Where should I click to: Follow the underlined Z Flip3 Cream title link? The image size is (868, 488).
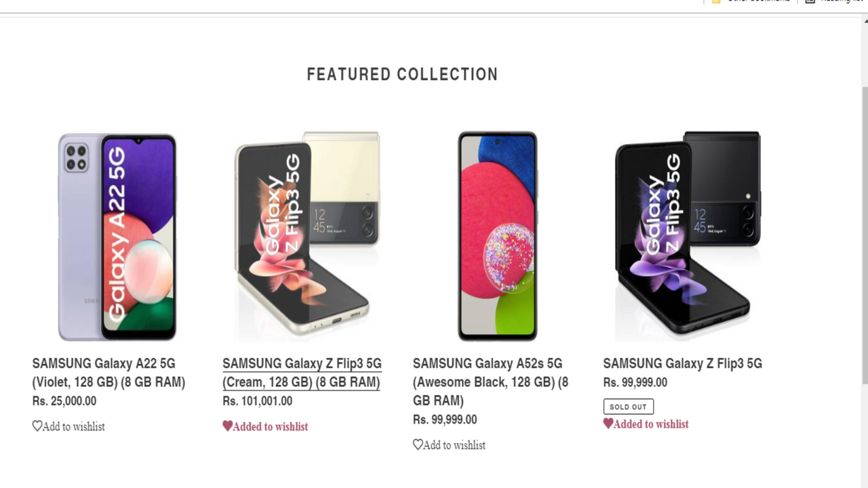302,373
